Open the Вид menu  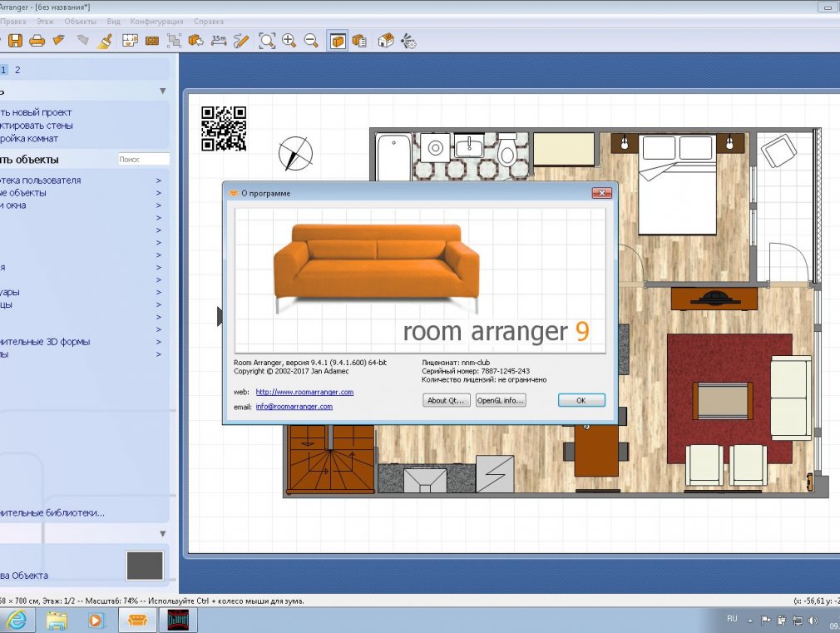[114, 22]
